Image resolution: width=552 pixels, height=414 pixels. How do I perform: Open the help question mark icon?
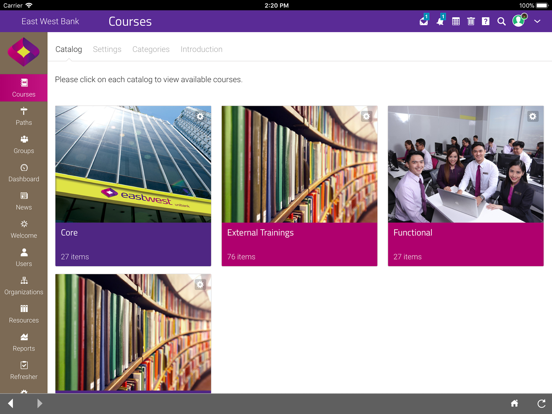pyautogui.click(x=485, y=21)
